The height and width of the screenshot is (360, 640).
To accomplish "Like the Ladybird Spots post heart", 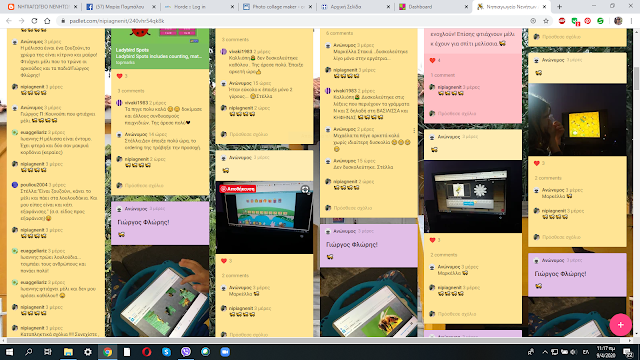I will pyautogui.click(x=120, y=76).
